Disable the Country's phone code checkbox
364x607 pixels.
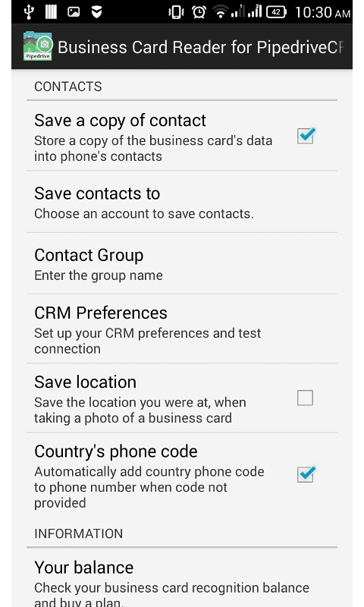click(306, 474)
